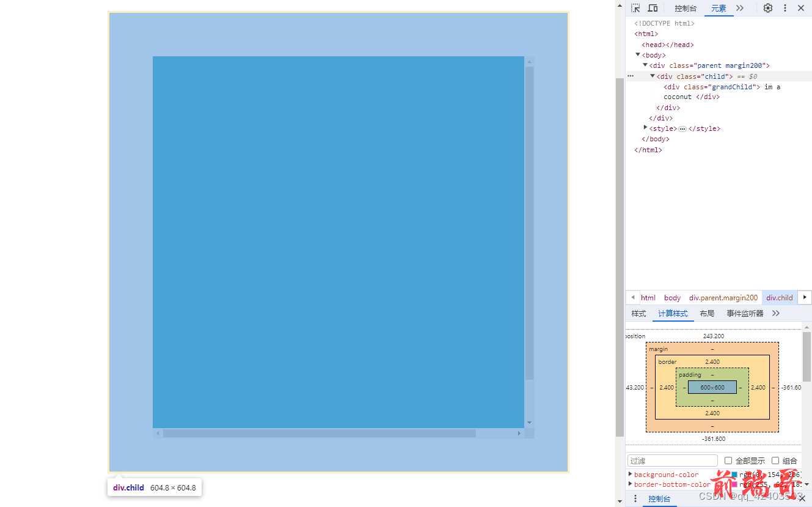Screen dimensions: 812x507
Task: Select the 计算样式 tab
Action: [673, 313]
